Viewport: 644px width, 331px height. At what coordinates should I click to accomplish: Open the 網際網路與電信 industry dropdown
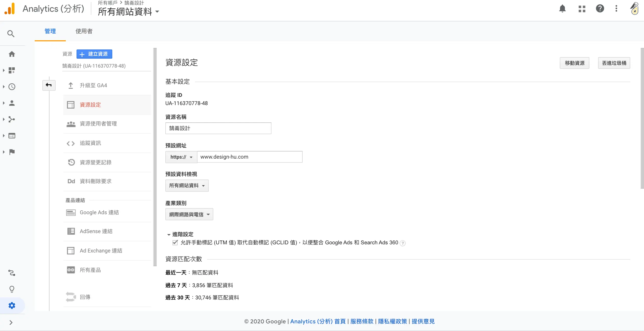tap(189, 214)
